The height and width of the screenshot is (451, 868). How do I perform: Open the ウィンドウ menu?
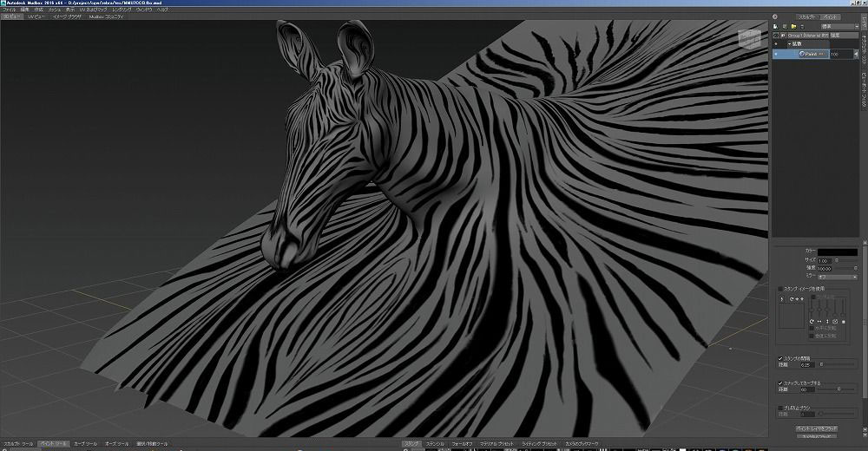pos(144,10)
